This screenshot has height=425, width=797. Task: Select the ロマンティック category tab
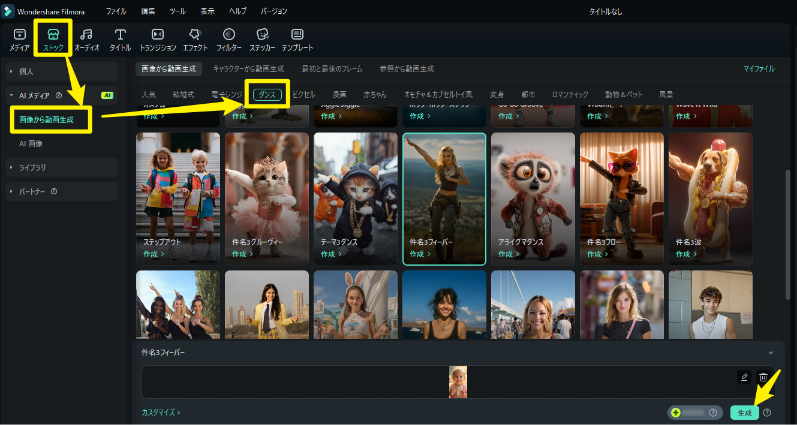[x=570, y=95]
